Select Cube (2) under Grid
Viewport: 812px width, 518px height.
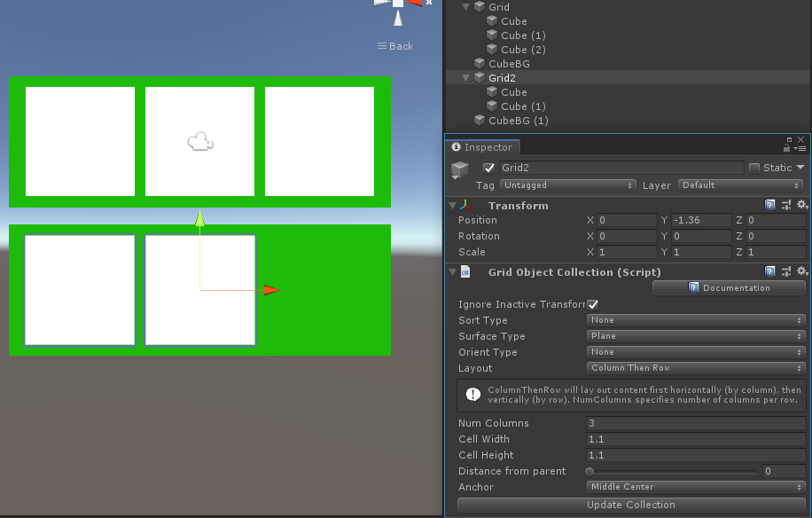(x=523, y=49)
